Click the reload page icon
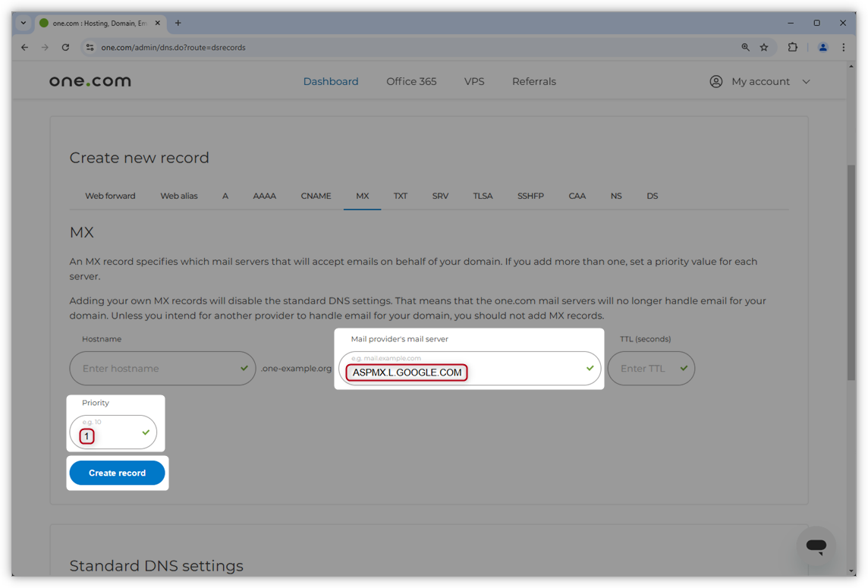The height and width of the screenshot is (588, 868). click(x=65, y=47)
